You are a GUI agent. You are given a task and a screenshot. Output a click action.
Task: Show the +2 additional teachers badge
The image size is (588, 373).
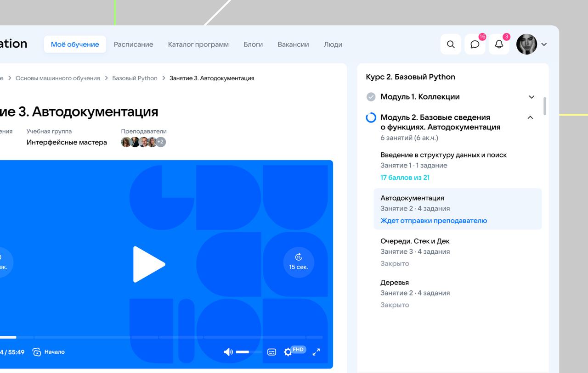(160, 142)
